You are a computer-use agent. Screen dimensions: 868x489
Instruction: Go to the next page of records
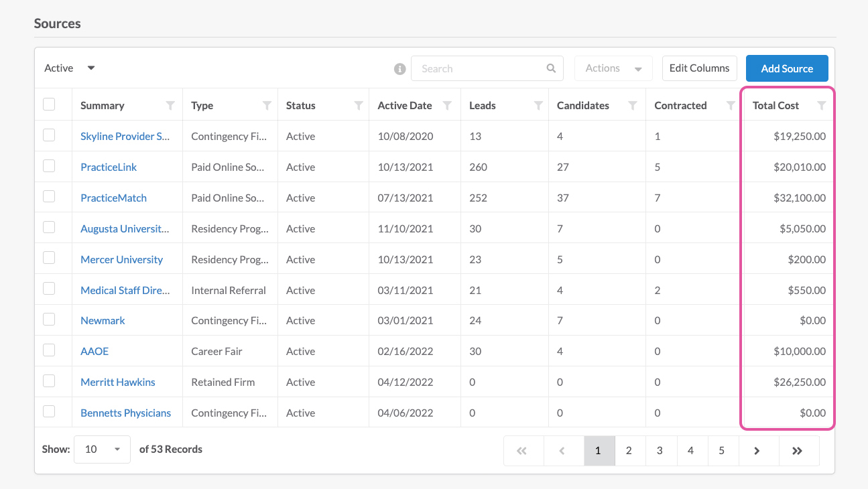coord(757,451)
